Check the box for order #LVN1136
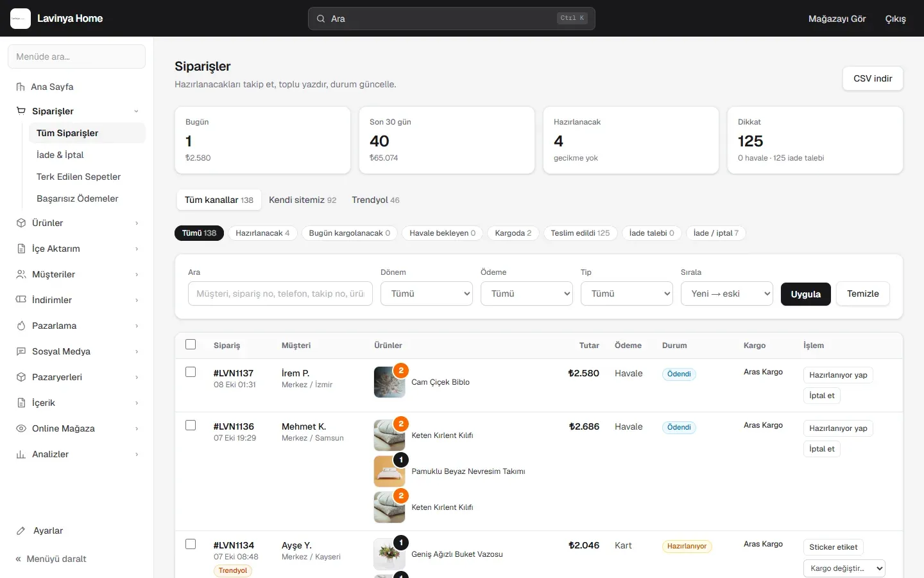Viewport: 924px width, 578px height. [x=191, y=425]
